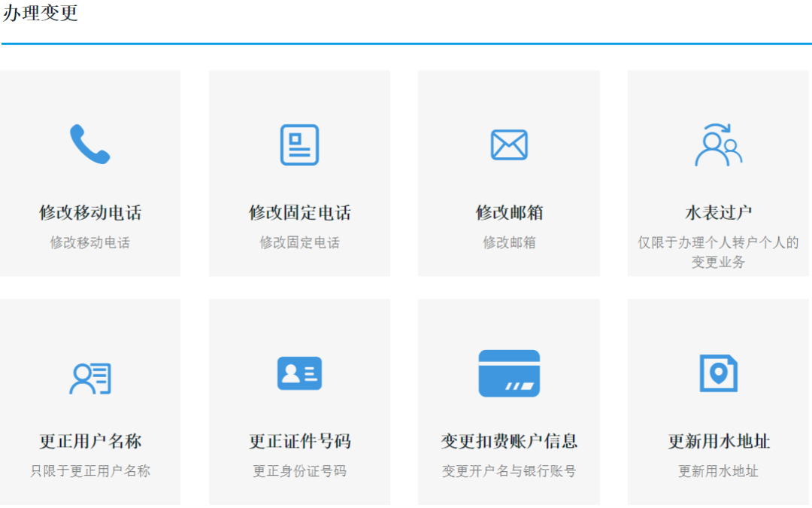
Task: Click the user name list icon
Action: [x=90, y=378]
